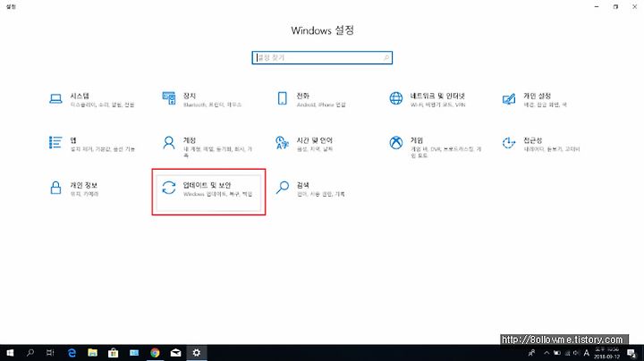
Task: Toggle the IME input mode indicator A
Action: pos(587,353)
